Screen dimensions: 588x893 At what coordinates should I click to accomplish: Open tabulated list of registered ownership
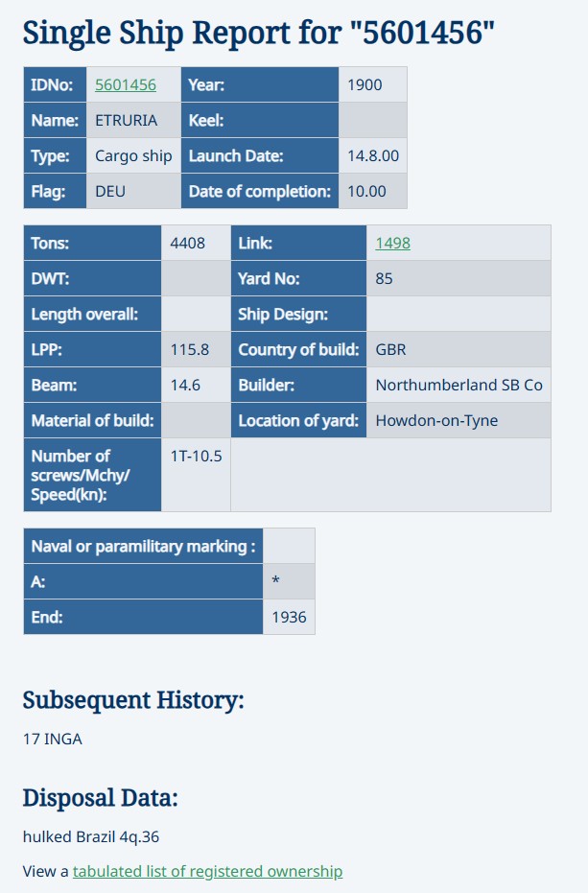207,871
